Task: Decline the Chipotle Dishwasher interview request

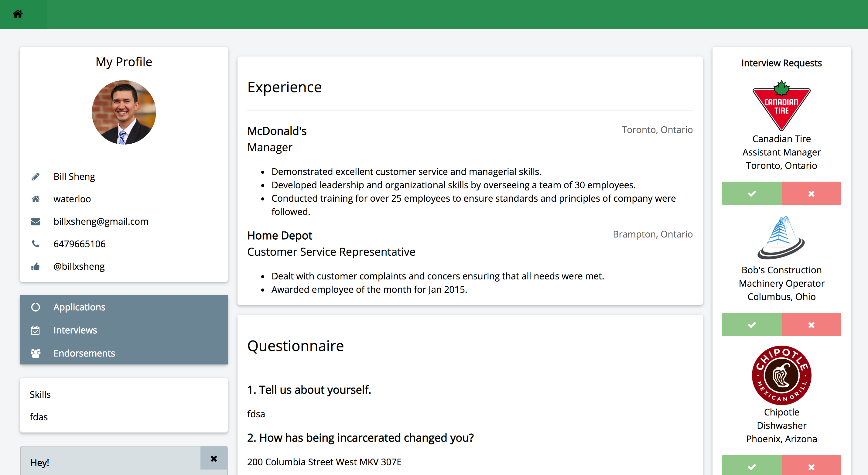Action: 811,466
